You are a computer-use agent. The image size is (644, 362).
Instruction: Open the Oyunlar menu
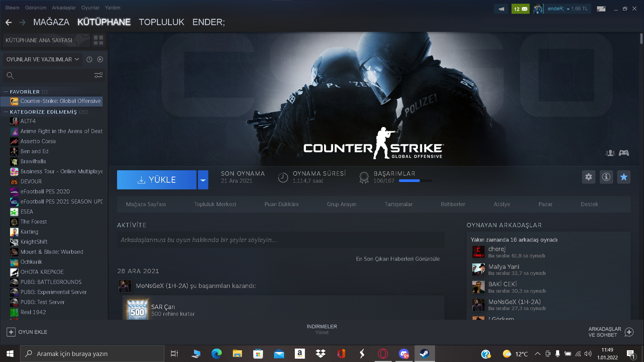point(90,8)
